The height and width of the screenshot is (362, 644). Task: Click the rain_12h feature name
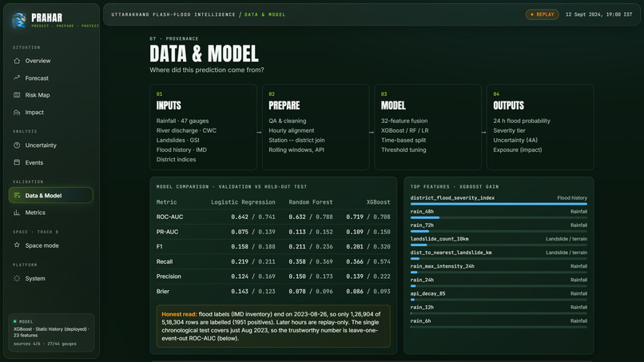click(x=422, y=308)
